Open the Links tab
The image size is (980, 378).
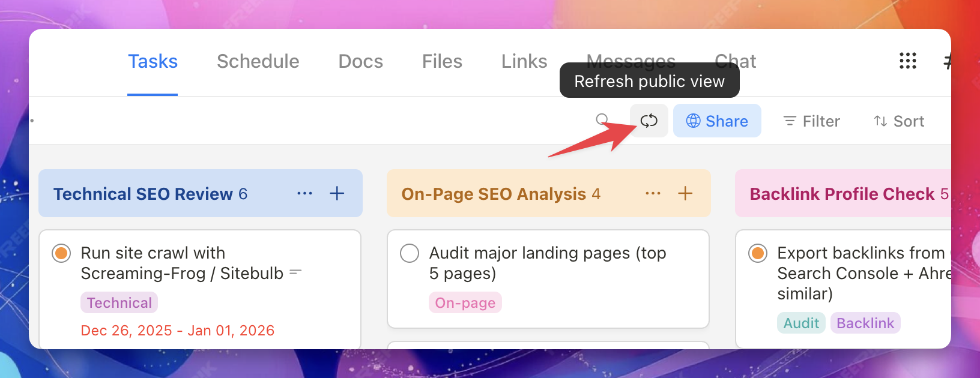point(524,61)
